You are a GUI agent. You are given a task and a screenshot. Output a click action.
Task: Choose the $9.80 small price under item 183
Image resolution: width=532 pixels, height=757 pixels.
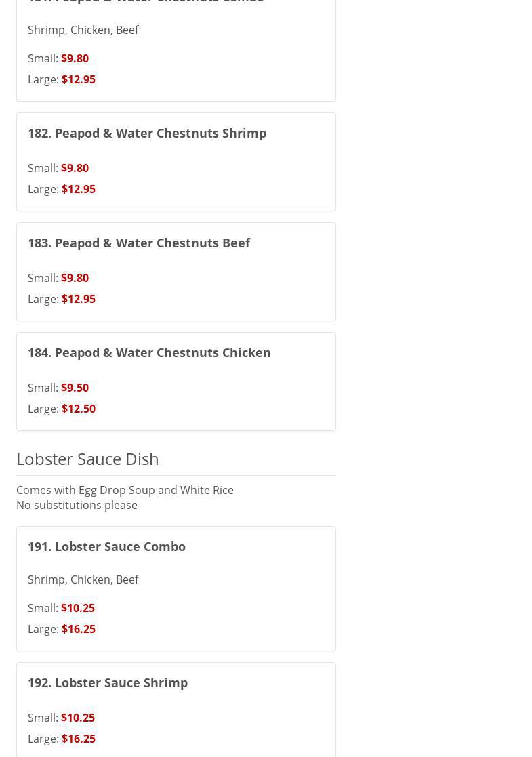pyautogui.click(x=75, y=278)
